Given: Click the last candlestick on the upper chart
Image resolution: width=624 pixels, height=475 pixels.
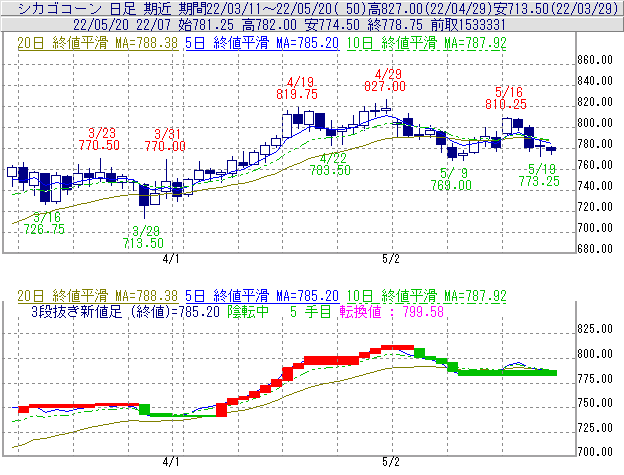Looking at the screenshot, I should point(551,150).
